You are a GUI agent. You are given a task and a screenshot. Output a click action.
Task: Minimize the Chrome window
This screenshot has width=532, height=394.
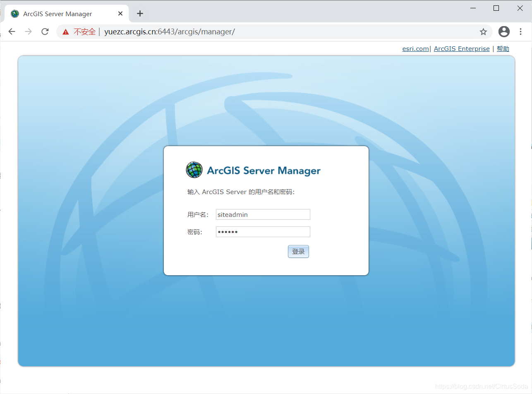coord(472,8)
